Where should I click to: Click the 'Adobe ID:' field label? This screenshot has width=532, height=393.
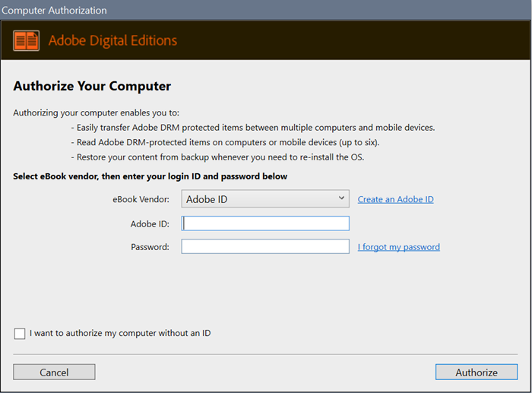[x=150, y=224]
